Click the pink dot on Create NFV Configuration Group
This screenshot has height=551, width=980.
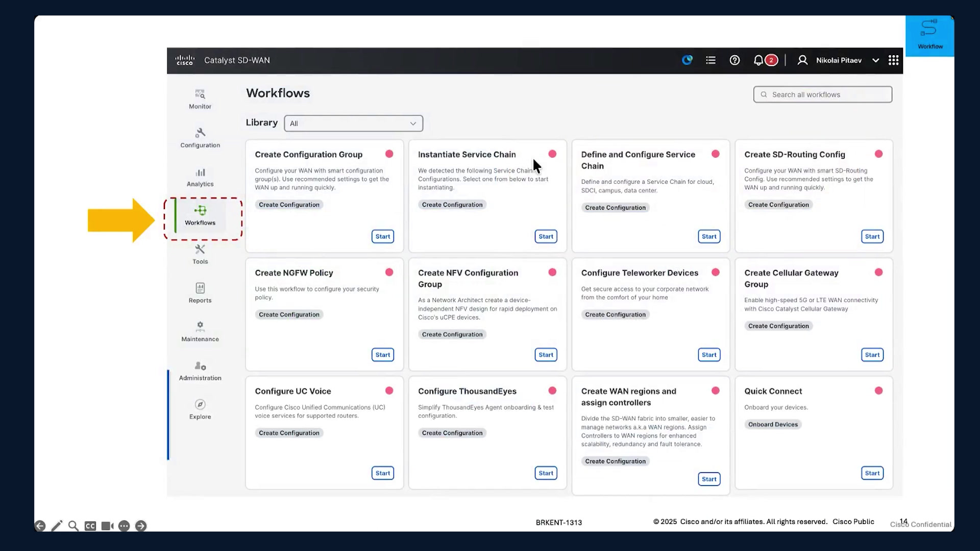coord(552,272)
